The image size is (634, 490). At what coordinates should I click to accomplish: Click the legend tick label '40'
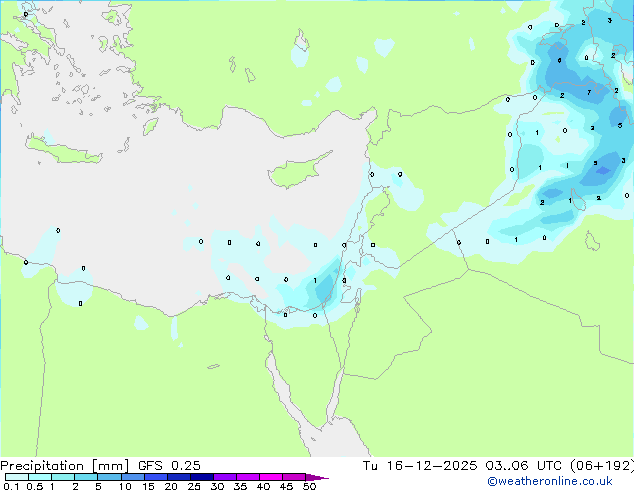[263, 486]
